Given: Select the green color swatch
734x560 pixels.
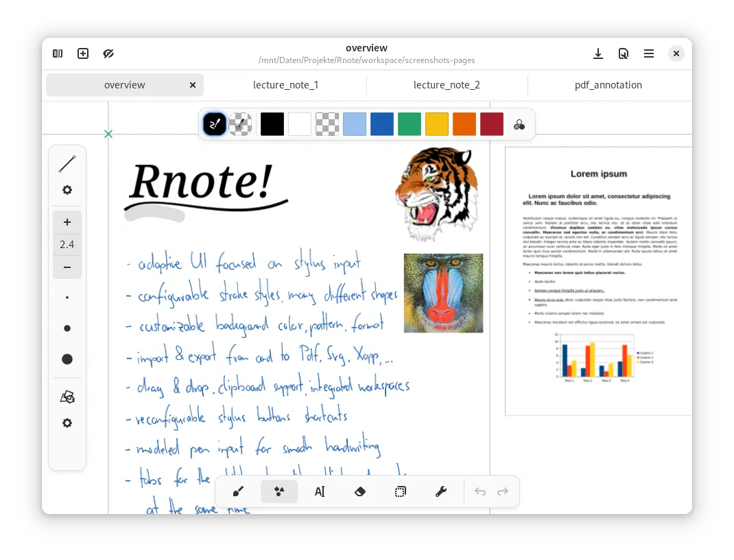Looking at the screenshot, I should coord(410,124).
